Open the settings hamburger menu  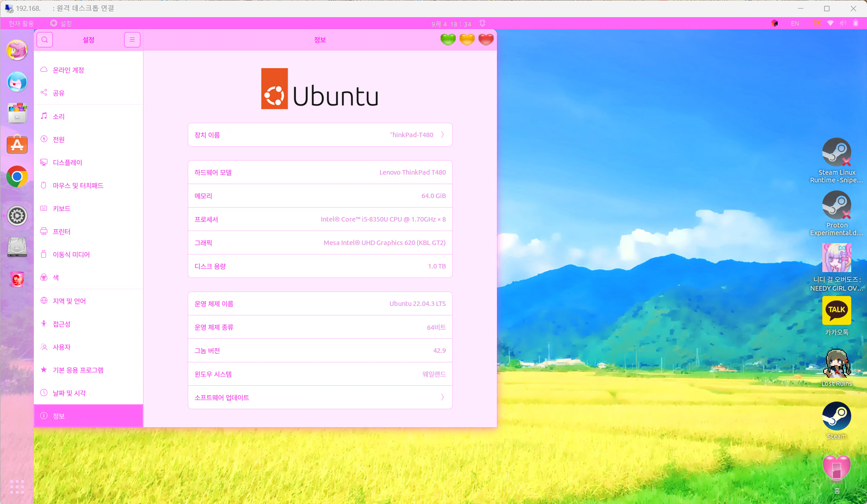(x=132, y=40)
